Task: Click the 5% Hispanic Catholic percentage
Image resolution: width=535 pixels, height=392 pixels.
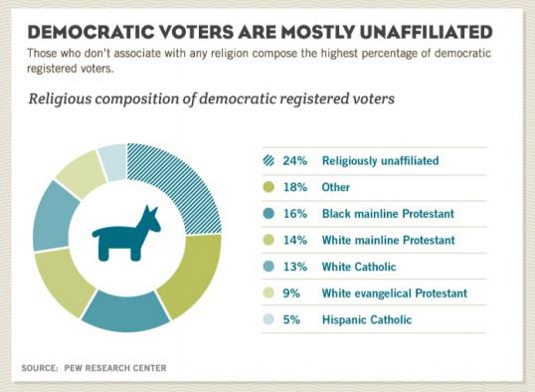Action: pyautogui.click(x=291, y=320)
